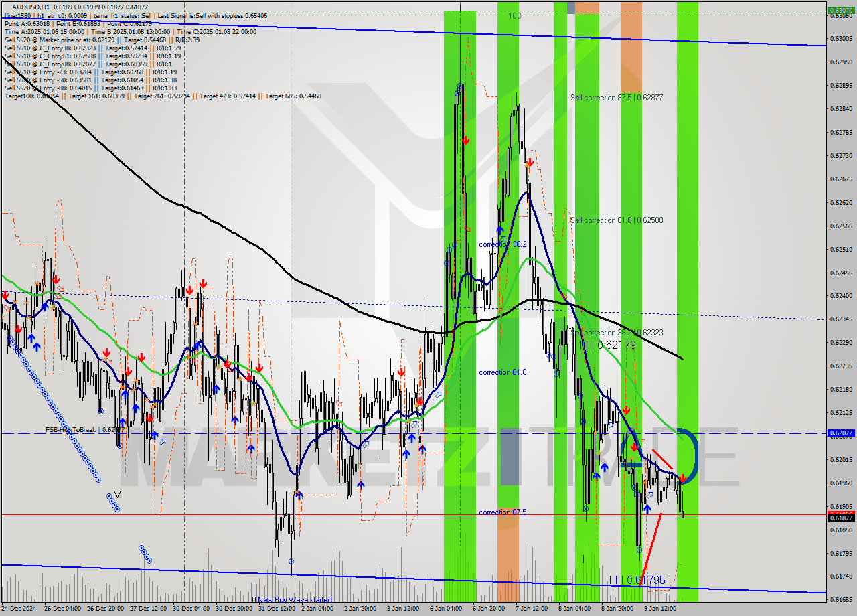Click the 0.61685 price axis label
The image size is (857, 616).
tap(841, 599)
